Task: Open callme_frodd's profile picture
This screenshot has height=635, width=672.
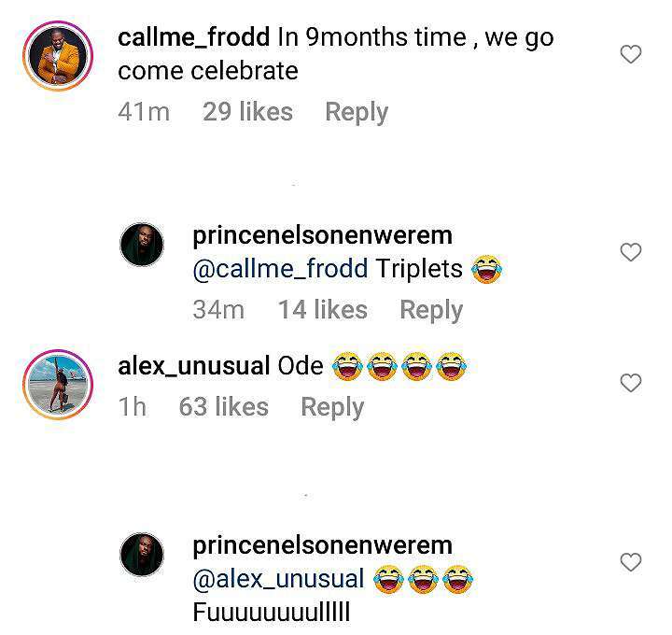Action: pyautogui.click(x=56, y=57)
